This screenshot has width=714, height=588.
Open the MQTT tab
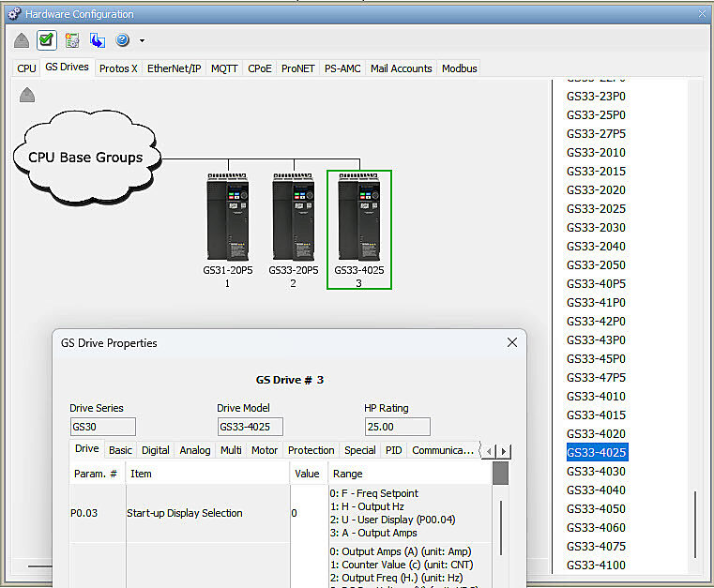coord(224,68)
